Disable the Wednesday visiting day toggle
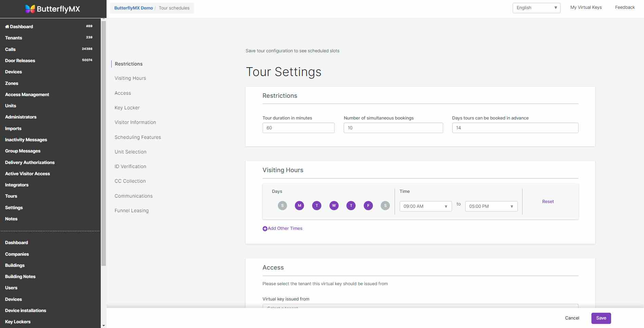The image size is (644, 328). (x=334, y=205)
